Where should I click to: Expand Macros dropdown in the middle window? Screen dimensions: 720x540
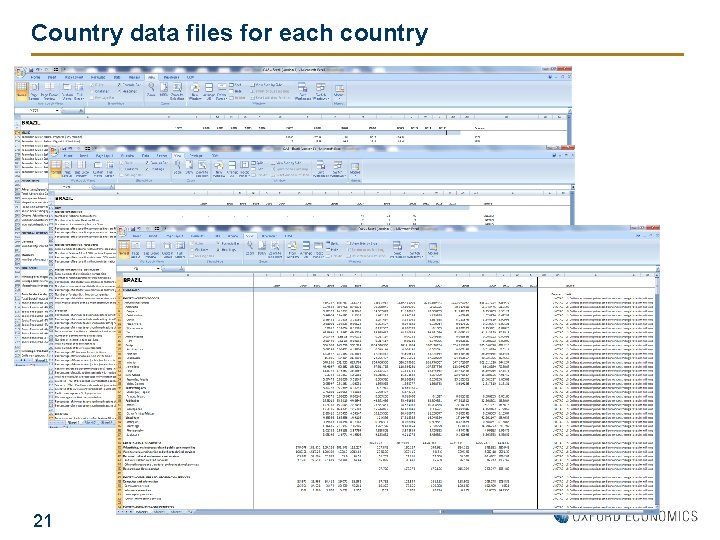354,169
